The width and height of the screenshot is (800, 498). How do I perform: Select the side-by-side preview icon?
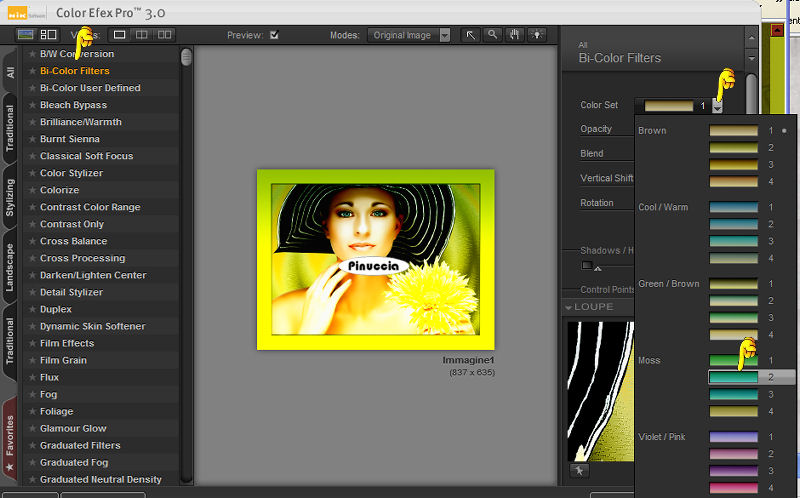coord(164,35)
